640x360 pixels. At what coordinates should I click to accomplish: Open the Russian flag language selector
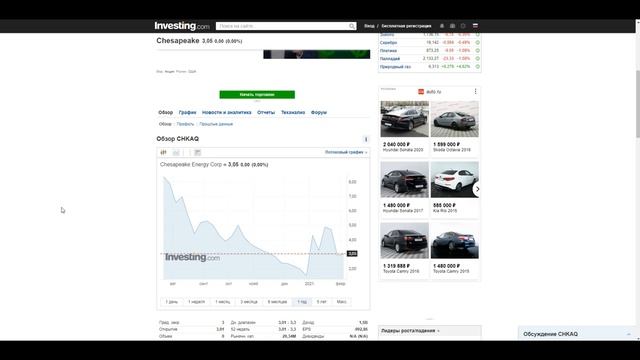[x=475, y=26]
